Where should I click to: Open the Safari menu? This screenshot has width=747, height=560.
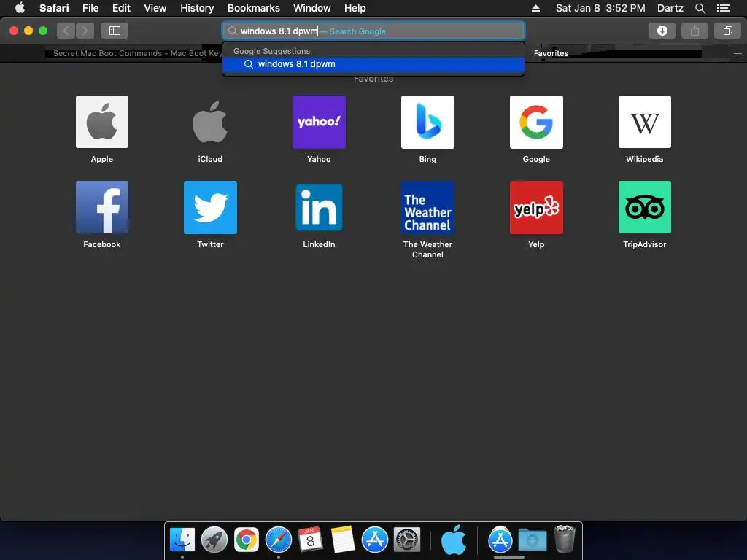pos(54,8)
